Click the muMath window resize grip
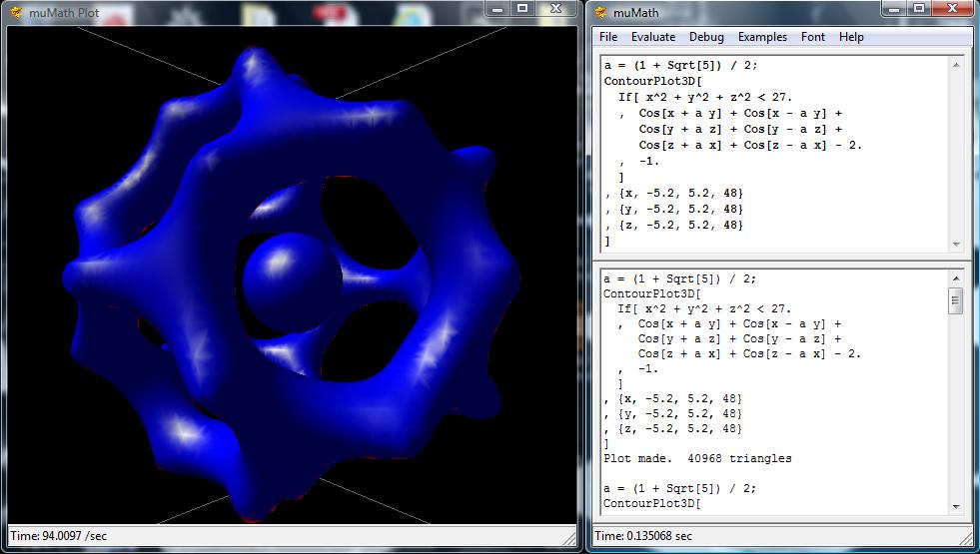Viewport: 980px width, 554px height. click(966, 538)
